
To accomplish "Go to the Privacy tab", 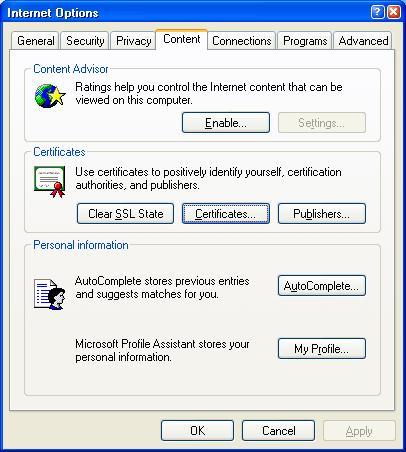I will (133, 41).
